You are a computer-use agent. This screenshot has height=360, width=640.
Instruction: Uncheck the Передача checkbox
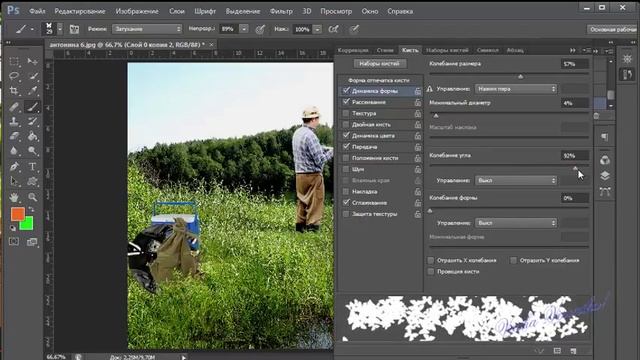click(346, 146)
